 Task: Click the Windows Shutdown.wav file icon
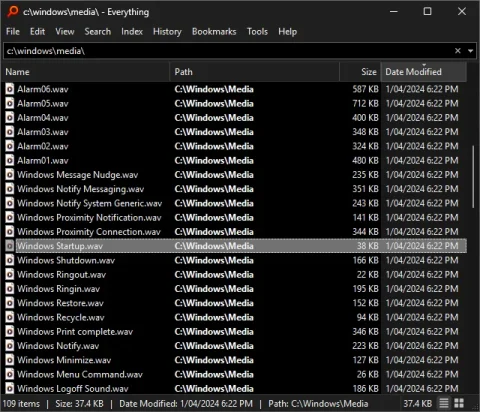[x=10, y=260]
